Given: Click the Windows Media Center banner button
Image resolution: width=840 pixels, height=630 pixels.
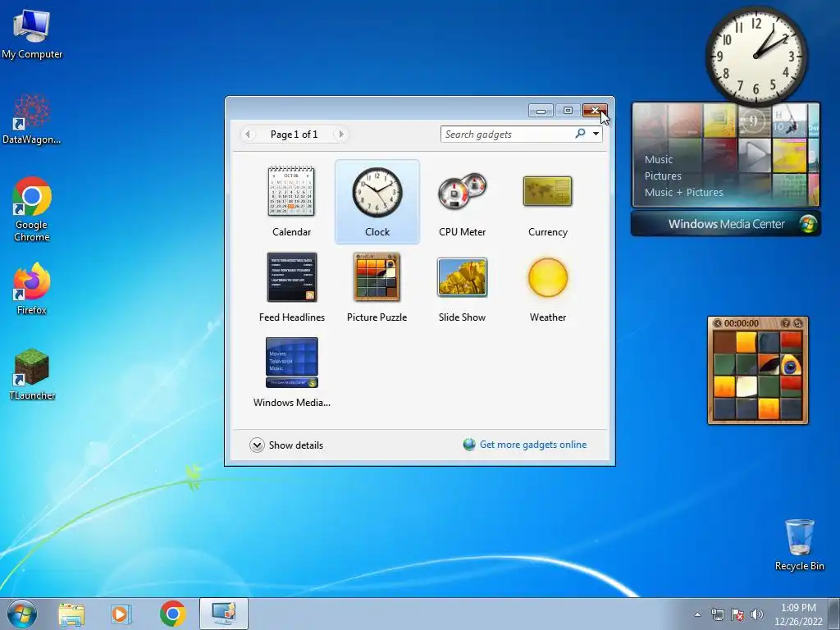Looking at the screenshot, I should 726,224.
